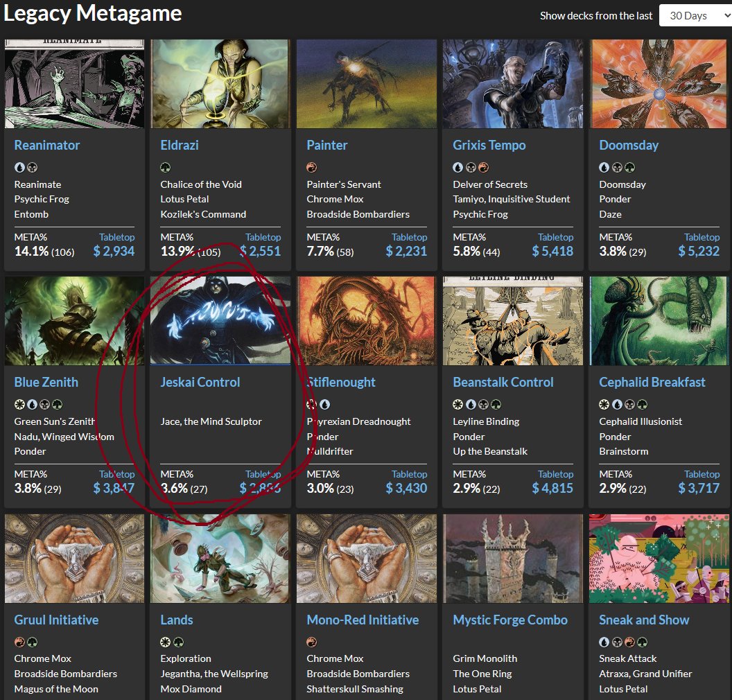Click the red mana symbol under Painter
This screenshot has width=732, height=700.
point(312,167)
